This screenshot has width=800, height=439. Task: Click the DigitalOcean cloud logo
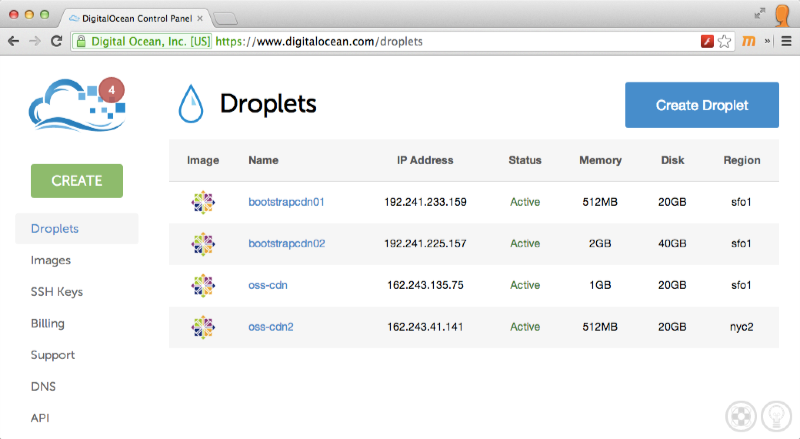click(77, 105)
